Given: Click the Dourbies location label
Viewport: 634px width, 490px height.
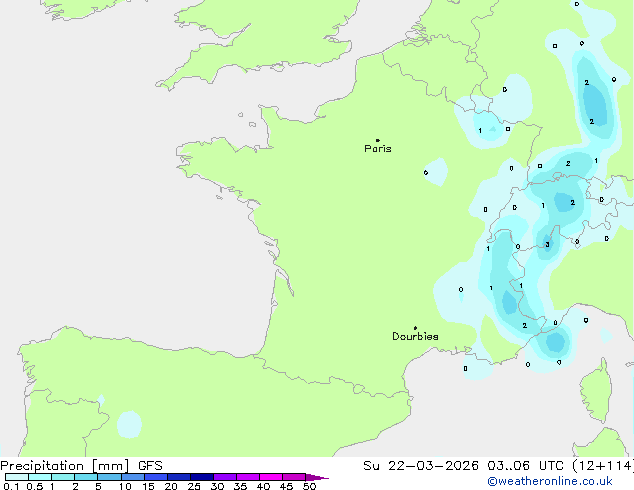Looking at the screenshot, I should (415, 336).
